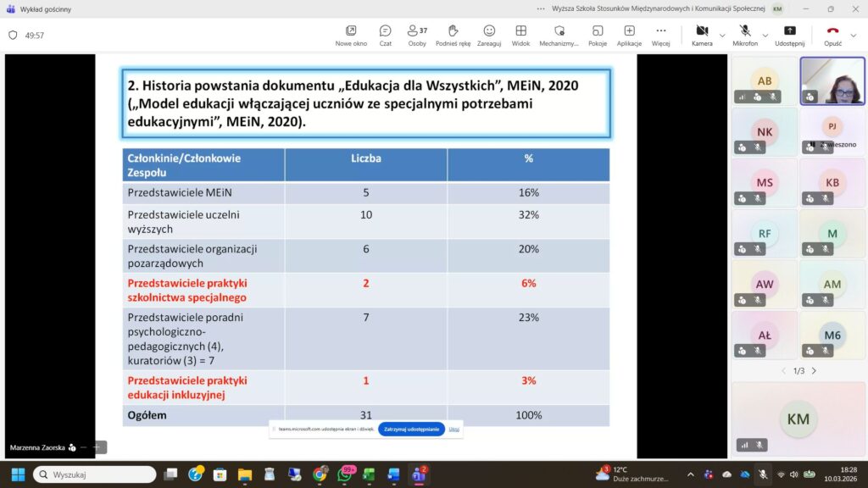Click Podnieś rękę to raise hand
The height and width of the screenshot is (488, 868).
click(453, 35)
